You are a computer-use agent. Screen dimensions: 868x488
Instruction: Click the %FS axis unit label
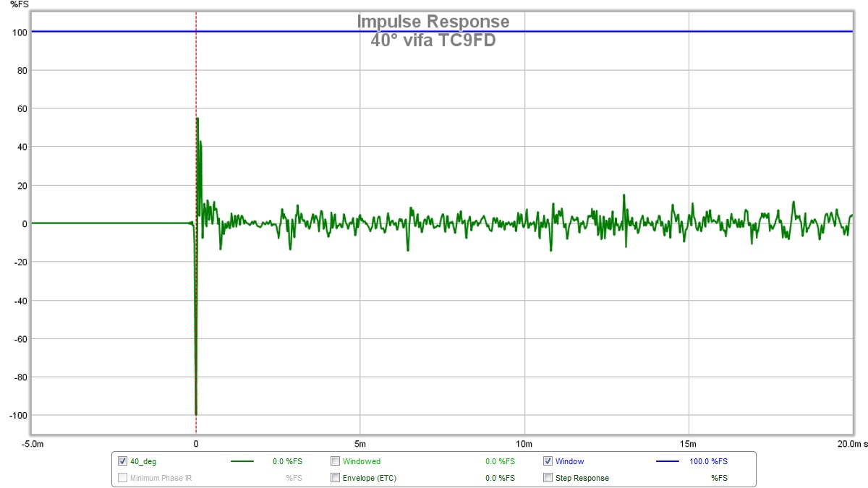[x=20, y=5]
